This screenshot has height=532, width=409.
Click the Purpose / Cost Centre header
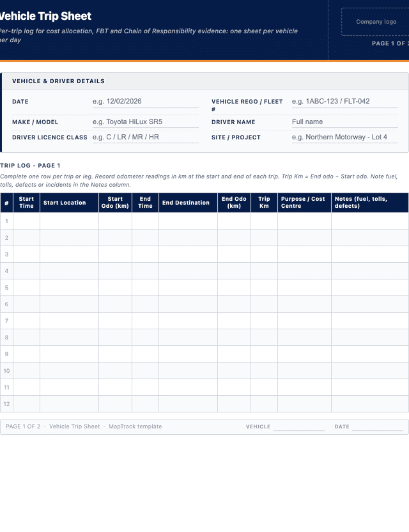point(304,203)
